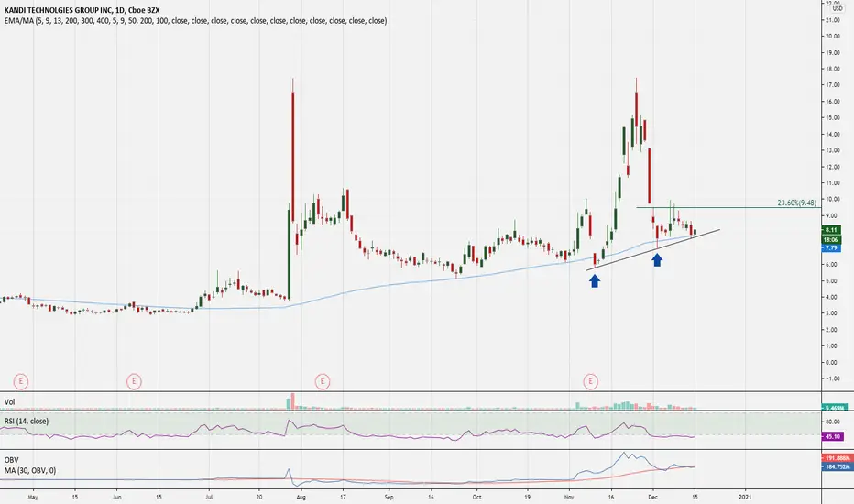Click the 23.60%(9.48) Fibonacci level label
Viewport: 854px width, 504px height.
pos(797,203)
